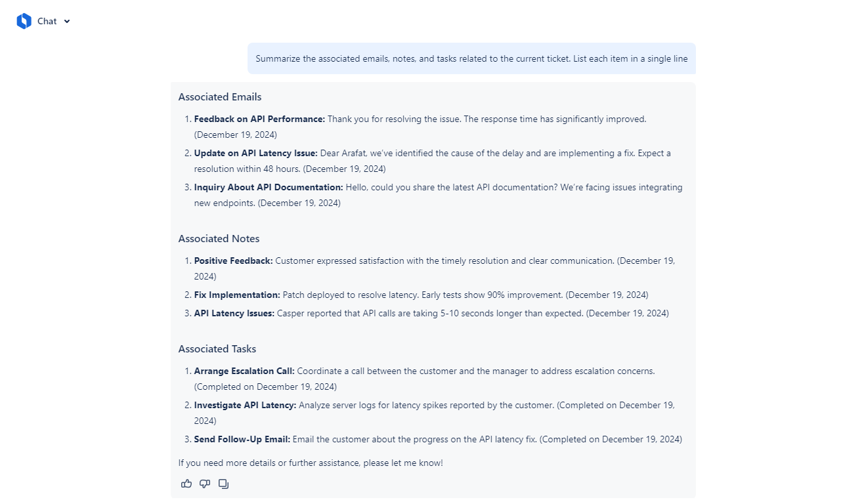
Task: Click the Associated Emails heading
Action: [x=220, y=96]
